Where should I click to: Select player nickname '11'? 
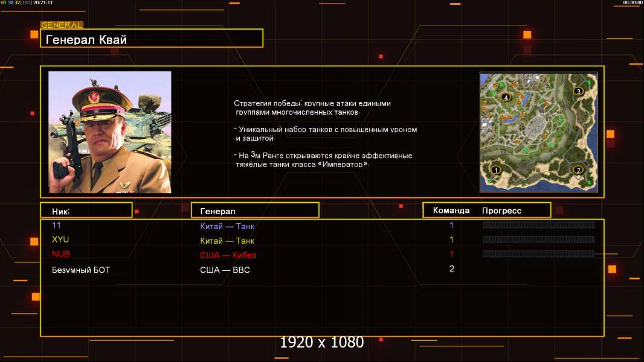(x=56, y=225)
